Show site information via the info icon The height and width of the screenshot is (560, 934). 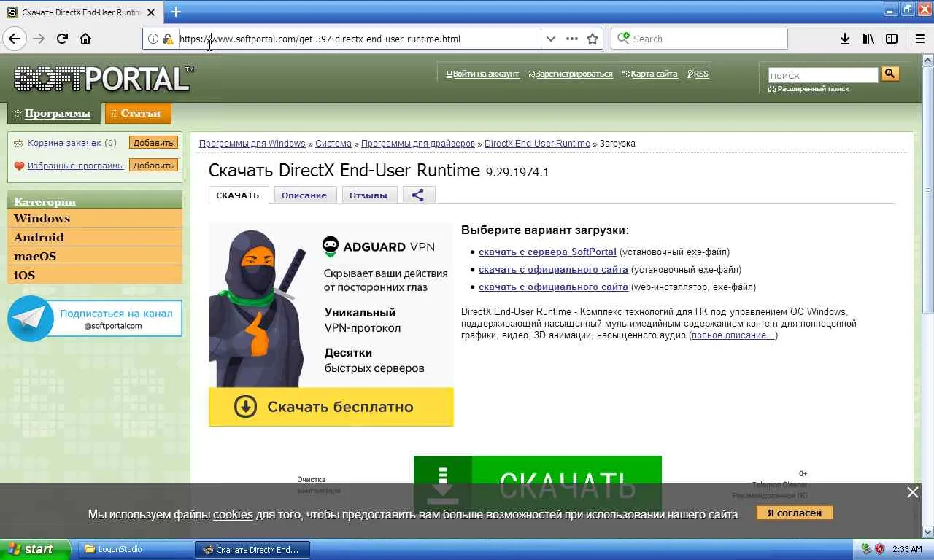click(x=153, y=39)
